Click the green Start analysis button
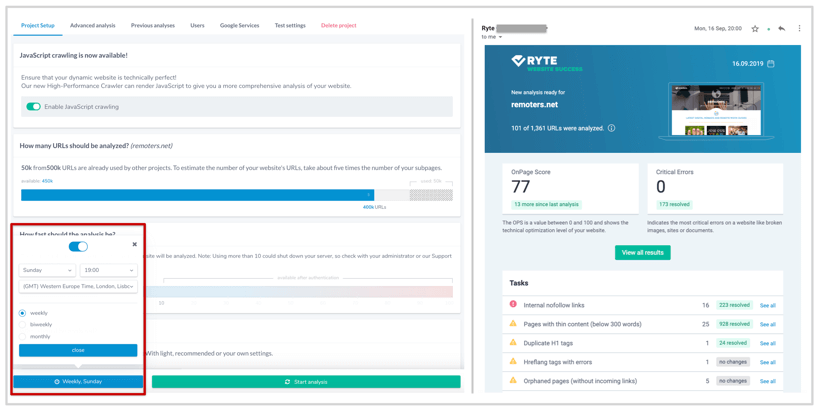The height and width of the screenshot is (413, 820). [306, 382]
